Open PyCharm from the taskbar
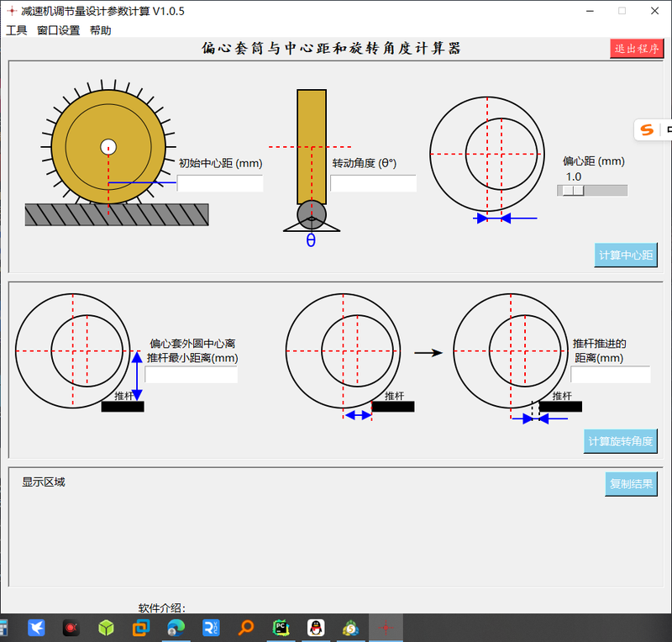The image size is (672, 642). tap(281, 628)
